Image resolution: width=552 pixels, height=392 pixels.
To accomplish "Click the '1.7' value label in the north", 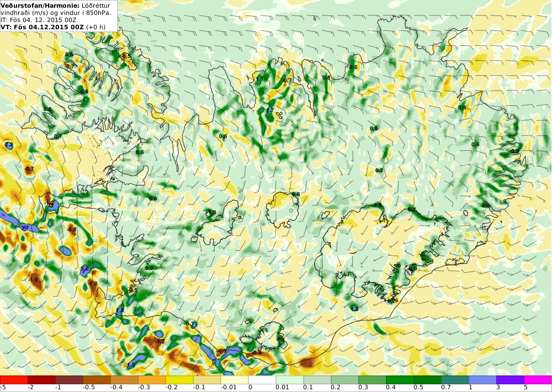I will click(x=270, y=110).
